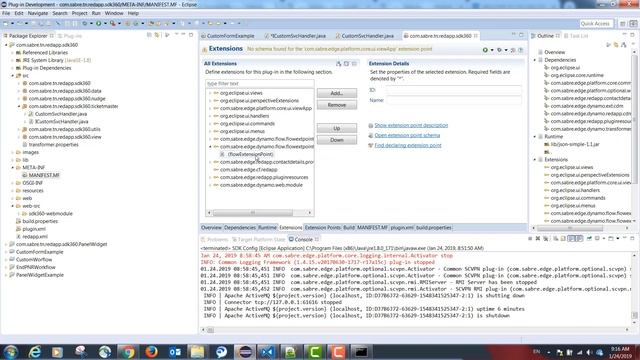The image size is (640, 360).
Task: Click the Collapse All icon in Package Explorer
Action: point(149,36)
